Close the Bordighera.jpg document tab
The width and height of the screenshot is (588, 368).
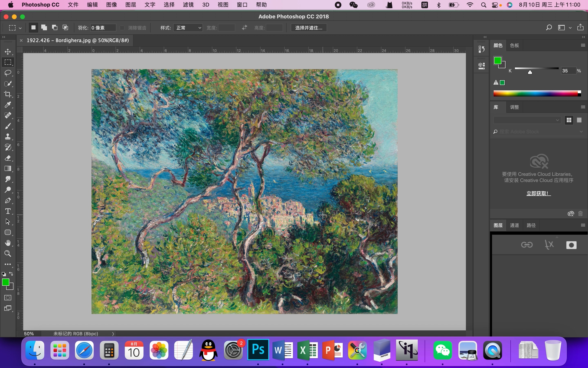coord(21,40)
